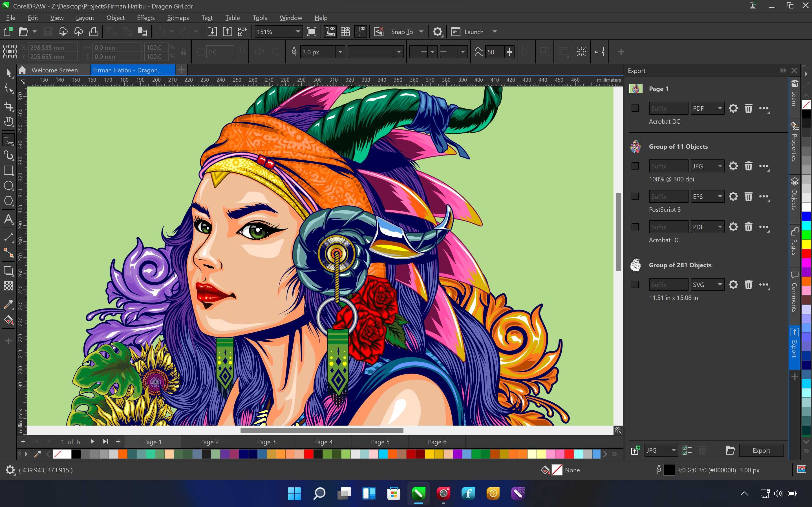Select the Snap To settings icon
The width and height of the screenshot is (812, 507).
(438, 32)
